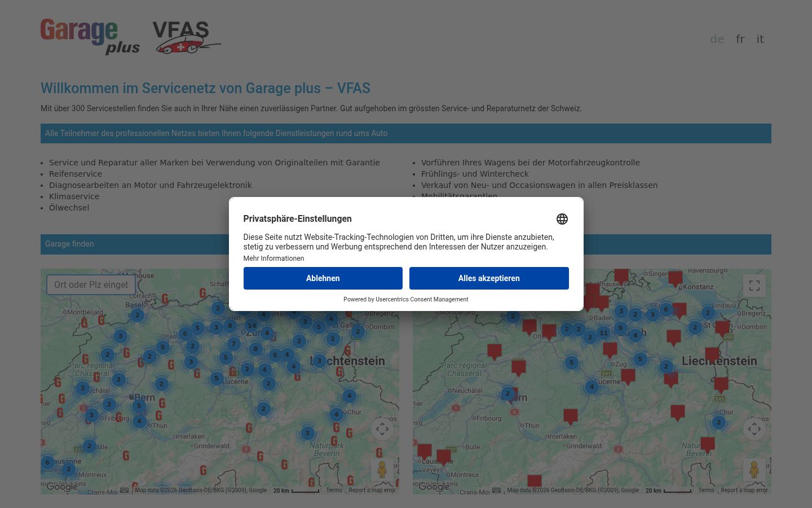Screen dimensions: 812x508
Task: Open map camera controls on the left map
Action: point(382,429)
